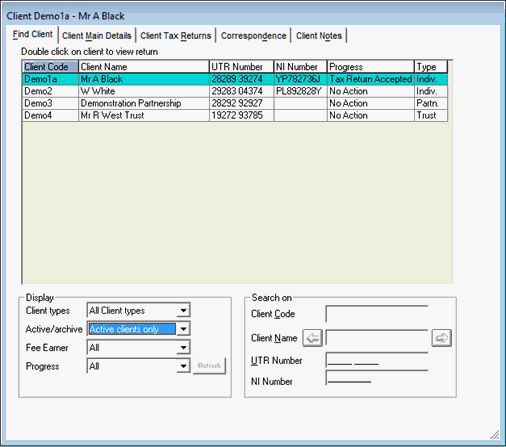Image resolution: width=506 pixels, height=447 pixels.
Task: Click the Refresh button
Action: pos(209,366)
